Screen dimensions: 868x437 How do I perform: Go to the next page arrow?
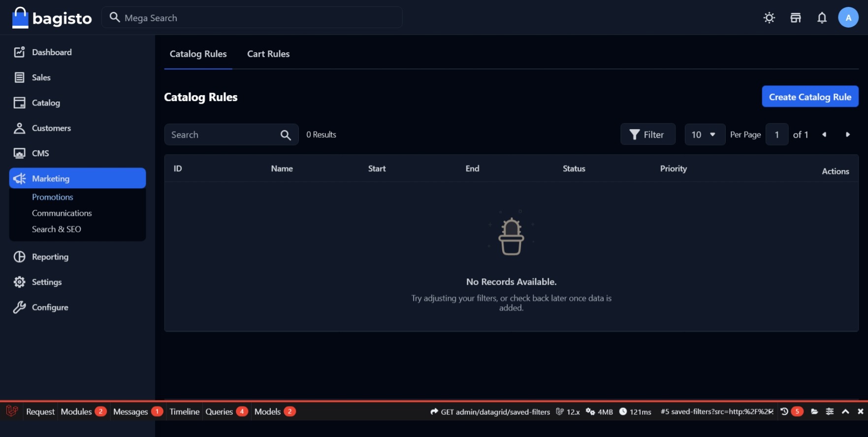tap(847, 134)
